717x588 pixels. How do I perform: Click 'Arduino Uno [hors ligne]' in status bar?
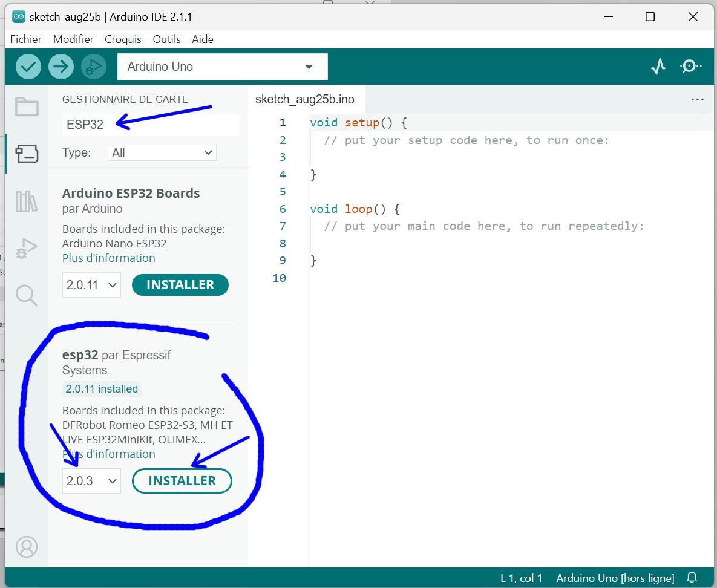point(615,578)
